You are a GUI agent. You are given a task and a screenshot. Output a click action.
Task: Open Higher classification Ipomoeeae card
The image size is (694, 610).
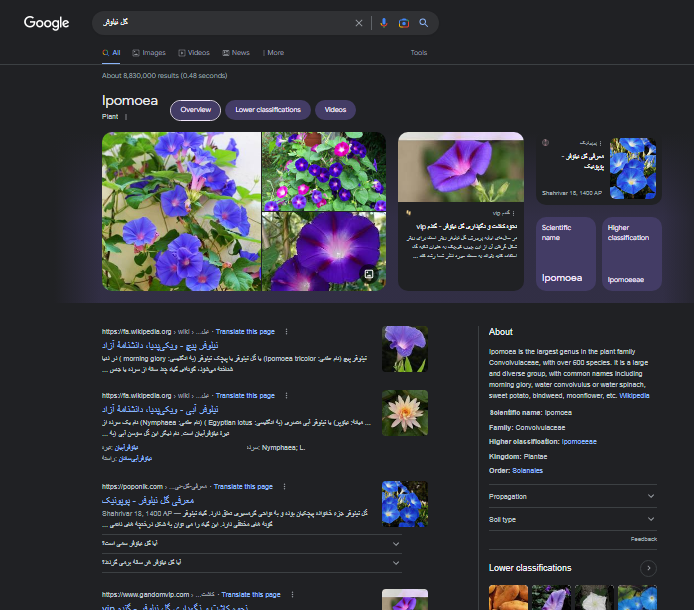pyautogui.click(x=632, y=254)
